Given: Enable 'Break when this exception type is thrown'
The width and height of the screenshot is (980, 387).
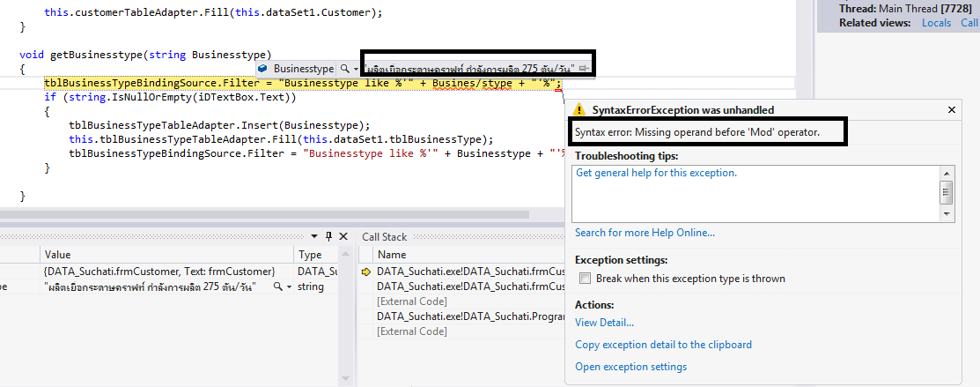Looking at the screenshot, I should pyautogui.click(x=585, y=279).
